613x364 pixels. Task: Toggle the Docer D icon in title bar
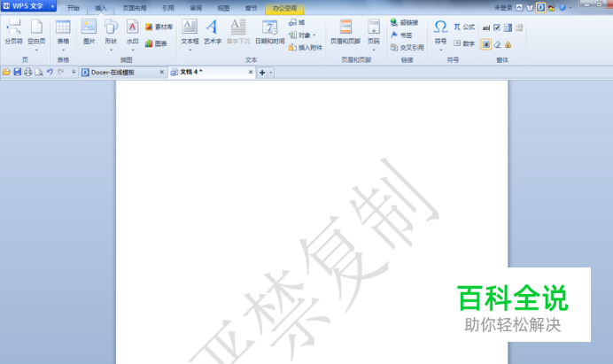click(x=540, y=7)
